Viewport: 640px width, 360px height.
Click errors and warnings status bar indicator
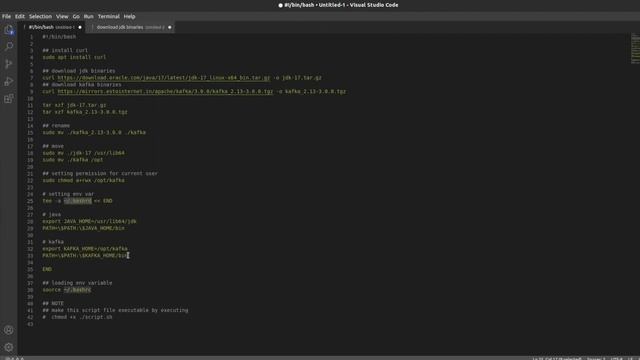(x=15, y=358)
